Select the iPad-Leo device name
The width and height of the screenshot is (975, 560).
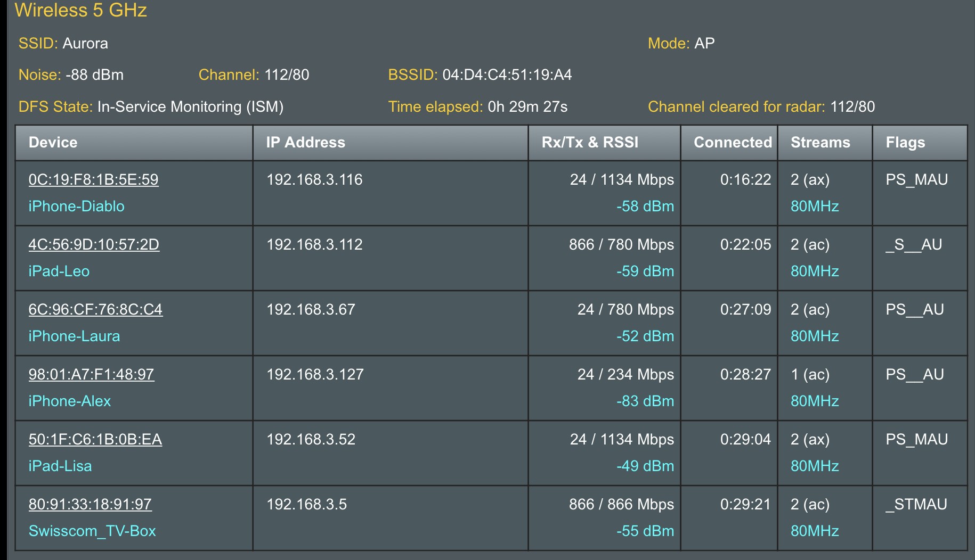pos(59,271)
